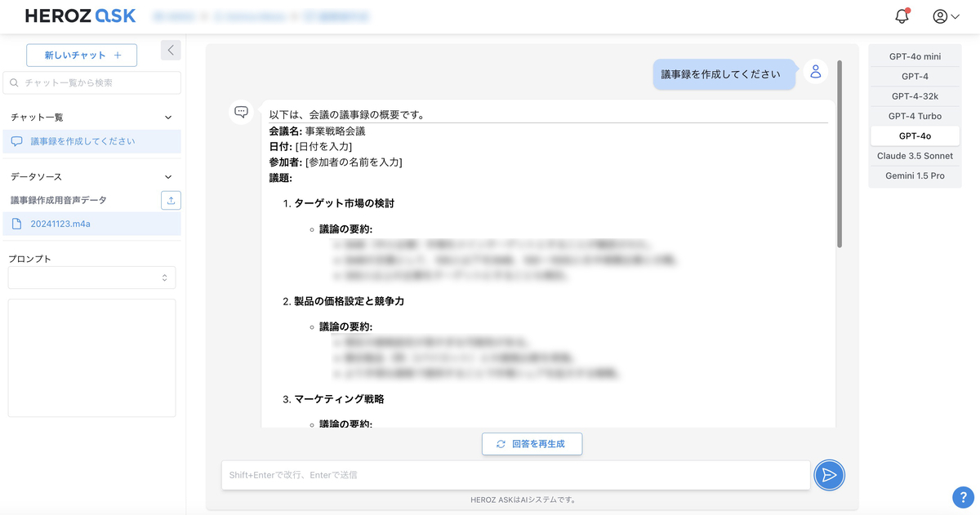Open the user account menu
980x515 pixels.
(946, 16)
